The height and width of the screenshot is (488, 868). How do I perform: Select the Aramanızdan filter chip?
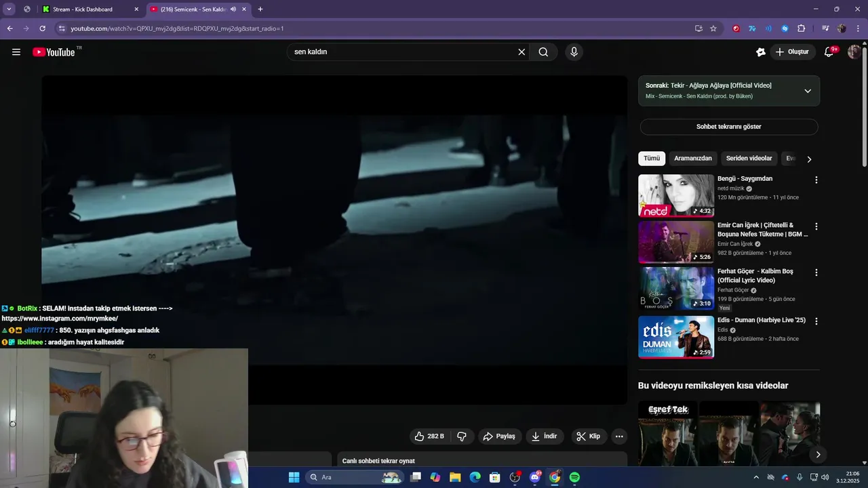[x=693, y=159]
